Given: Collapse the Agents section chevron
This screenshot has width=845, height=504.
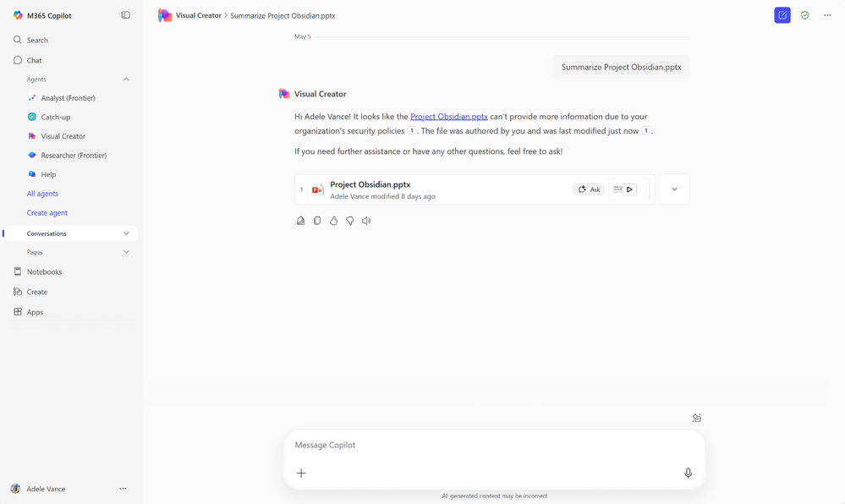Looking at the screenshot, I should coord(126,79).
